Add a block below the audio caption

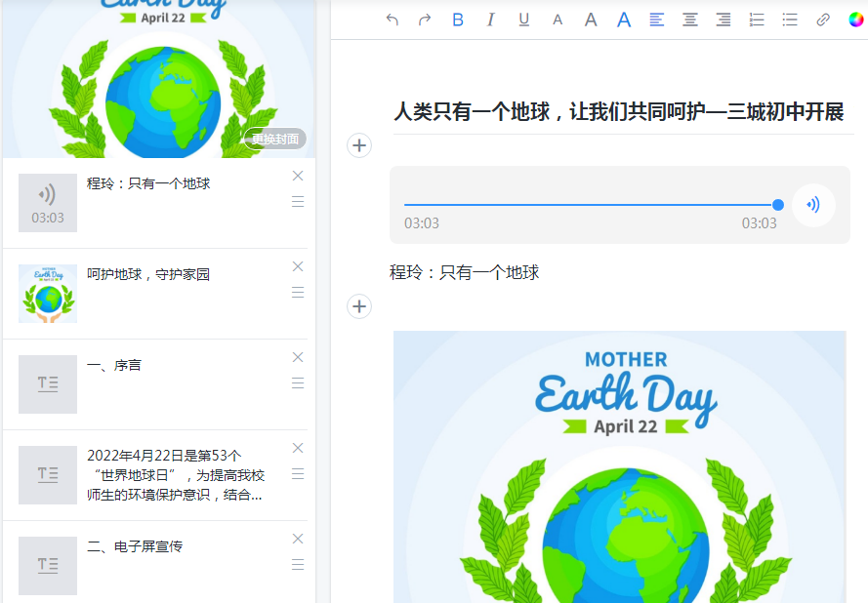pos(359,306)
